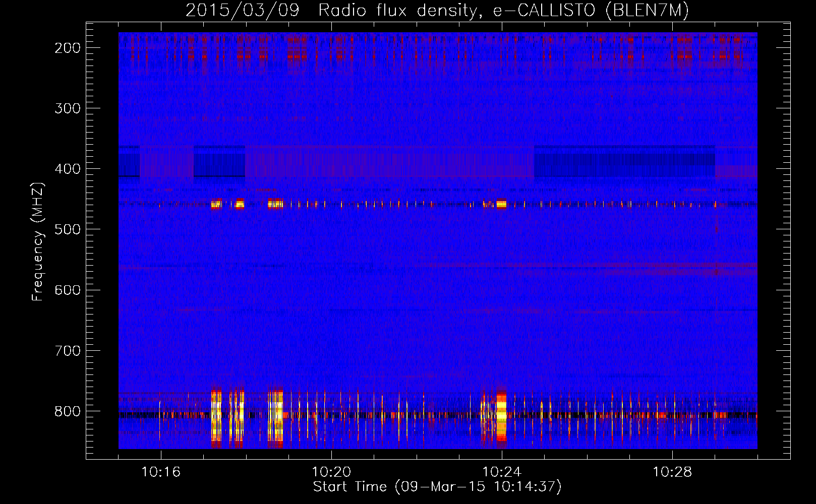
Task: Select the 'Frequency (MHZ)' axis label
Action: pos(38,242)
